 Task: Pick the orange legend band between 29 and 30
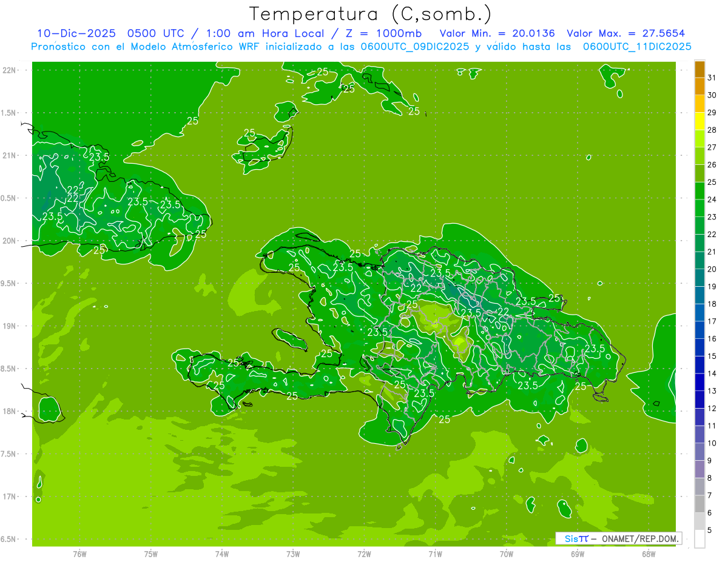[x=699, y=105]
